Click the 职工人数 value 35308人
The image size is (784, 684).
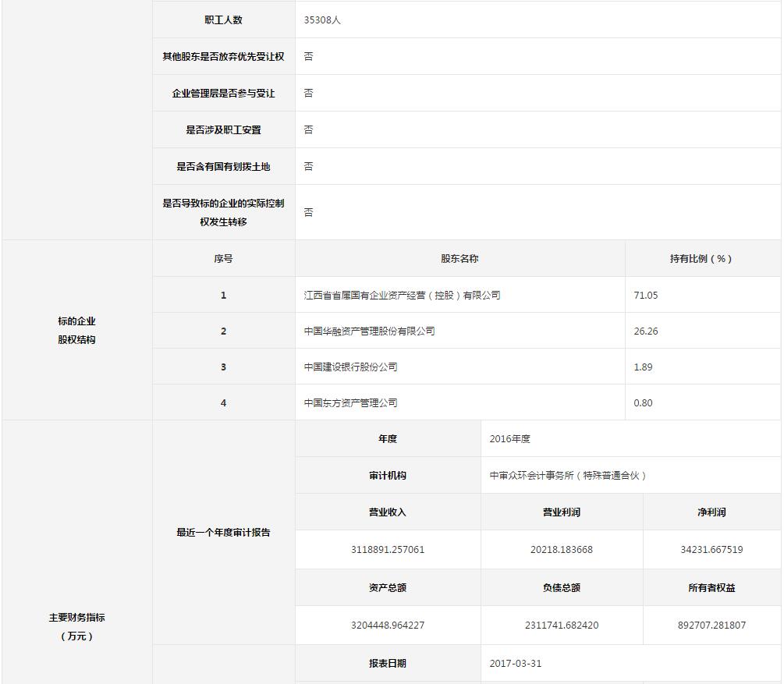[x=322, y=20]
